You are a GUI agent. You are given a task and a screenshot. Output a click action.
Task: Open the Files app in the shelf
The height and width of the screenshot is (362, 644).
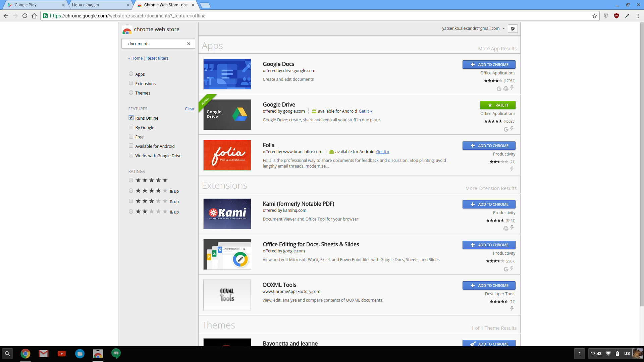tap(80, 354)
